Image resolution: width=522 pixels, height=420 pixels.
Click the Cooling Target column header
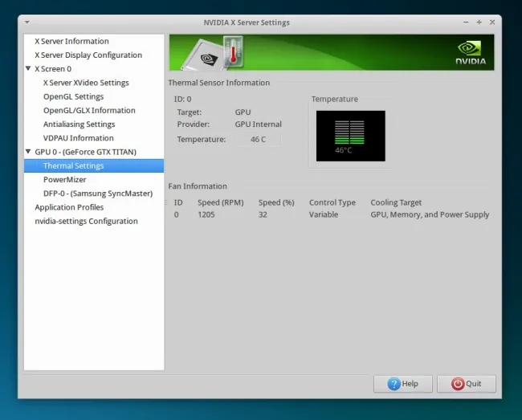tap(396, 202)
